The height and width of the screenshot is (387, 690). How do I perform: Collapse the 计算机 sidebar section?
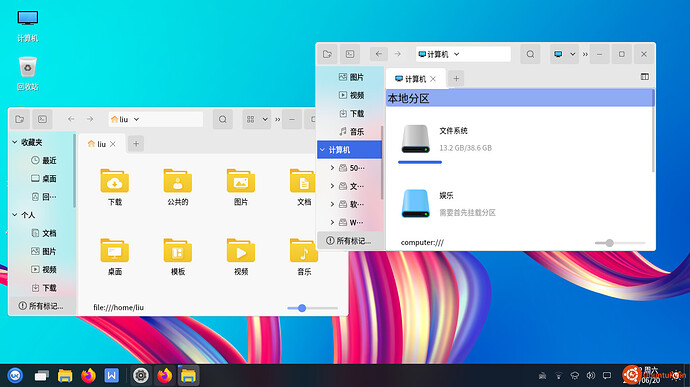[x=323, y=150]
